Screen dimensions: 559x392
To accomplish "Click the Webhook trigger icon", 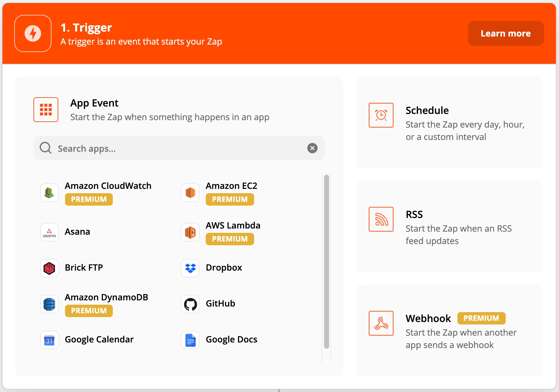I will tap(381, 323).
